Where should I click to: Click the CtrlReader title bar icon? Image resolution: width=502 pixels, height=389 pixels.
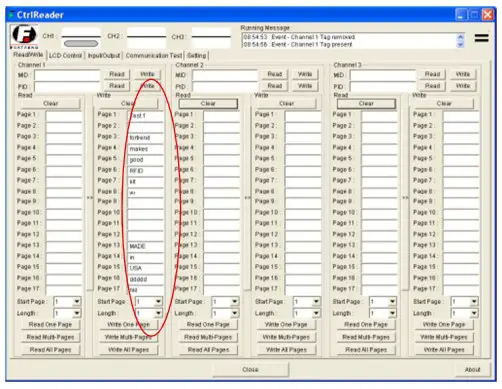tap(12, 15)
